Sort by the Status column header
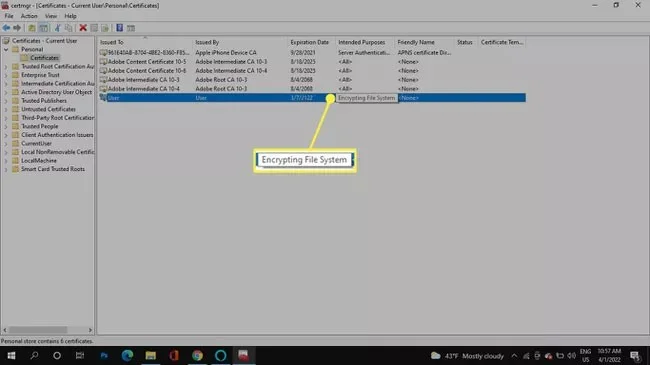Image resolution: width=650 pixels, height=365 pixels. pyautogui.click(x=466, y=42)
